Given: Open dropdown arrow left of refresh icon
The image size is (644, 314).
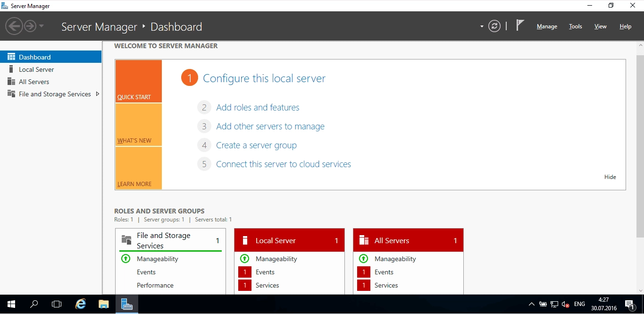Looking at the screenshot, I should coord(482,26).
